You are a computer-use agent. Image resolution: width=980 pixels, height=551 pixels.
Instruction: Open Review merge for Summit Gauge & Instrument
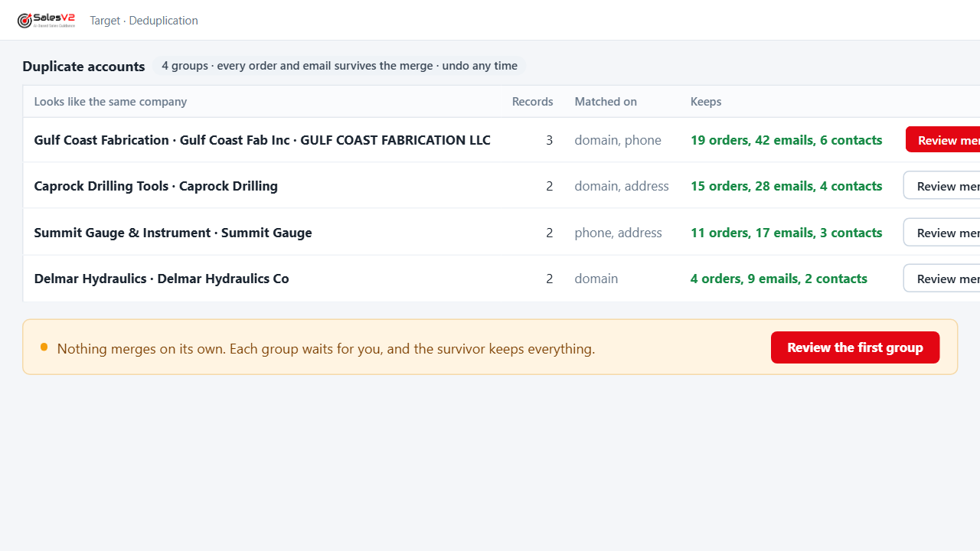coord(942,233)
